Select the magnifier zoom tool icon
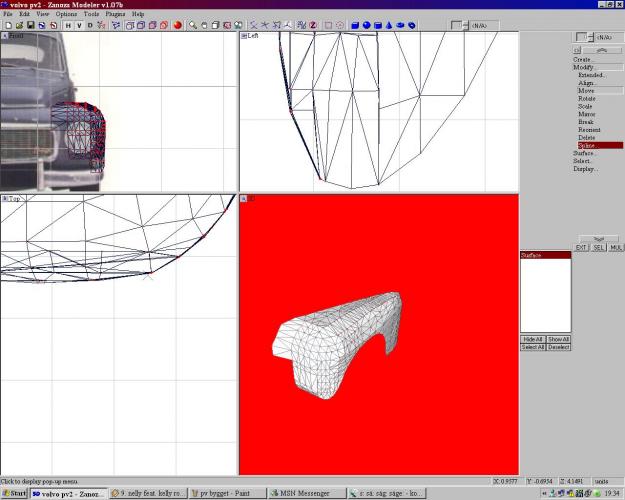Image resolution: width=625 pixels, height=500 pixels. click(x=192, y=25)
